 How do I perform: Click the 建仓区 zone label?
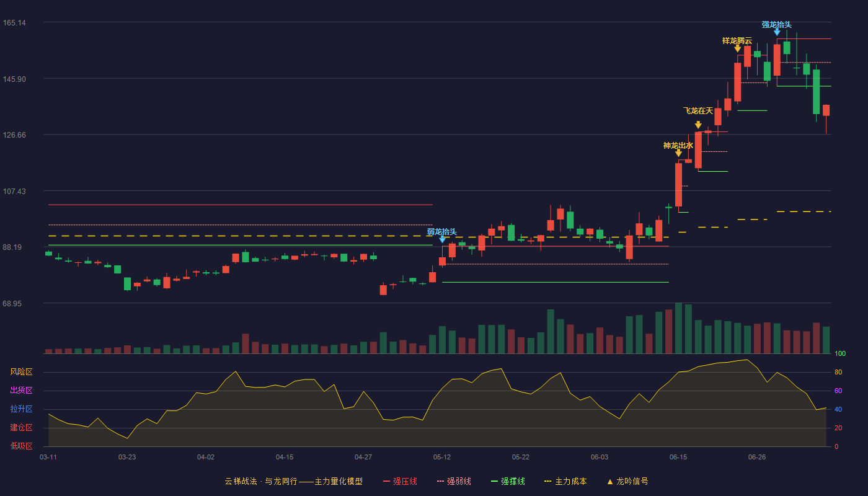point(21,428)
